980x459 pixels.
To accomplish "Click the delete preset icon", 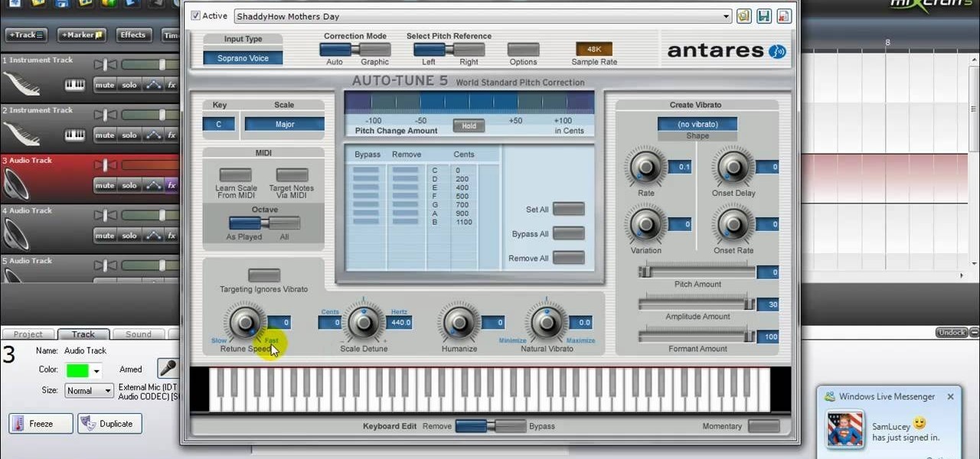I will click(x=783, y=16).
